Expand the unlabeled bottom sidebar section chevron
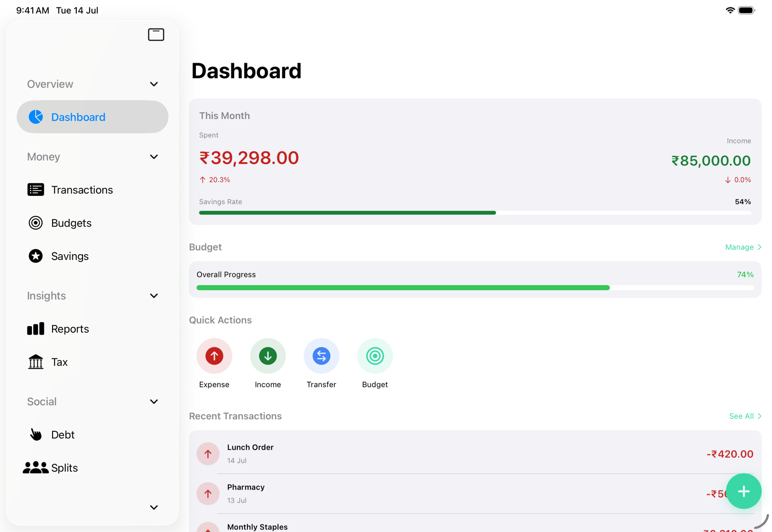Screen dimensions: 772x532 tap(154, 507)
